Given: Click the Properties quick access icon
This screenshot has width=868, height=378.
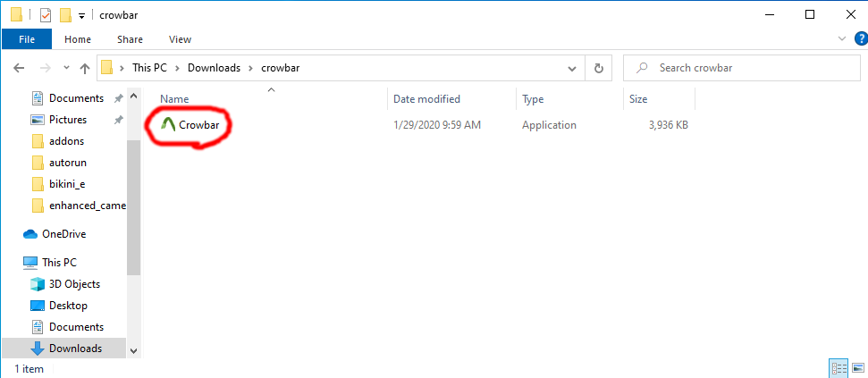Looking at the screenshot, I should pos(45,15).
